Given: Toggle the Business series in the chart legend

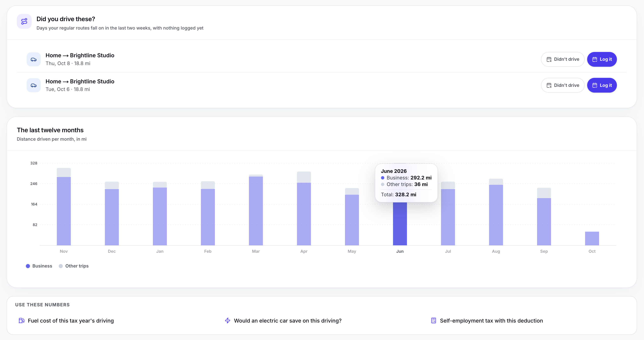Looking at the screenshot, I should (x=39, y=266).
